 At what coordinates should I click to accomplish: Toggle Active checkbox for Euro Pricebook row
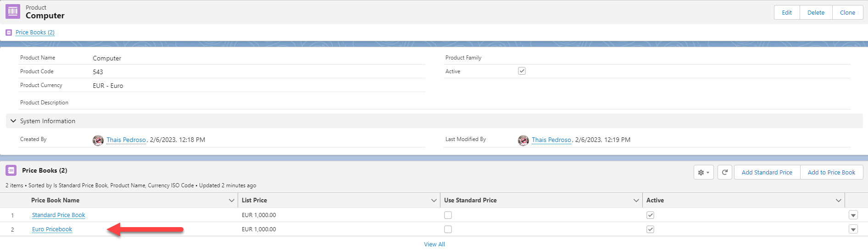651,229
